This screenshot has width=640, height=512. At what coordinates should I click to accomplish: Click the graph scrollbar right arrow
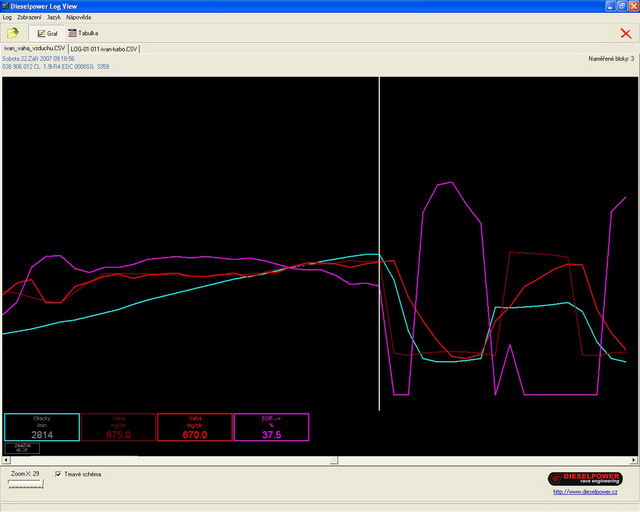(634, 460)
